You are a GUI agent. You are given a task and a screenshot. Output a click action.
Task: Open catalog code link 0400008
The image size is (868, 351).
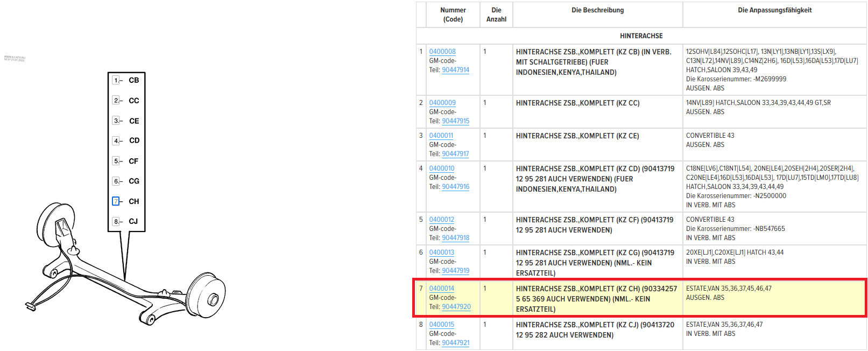[x=442, y=52]
